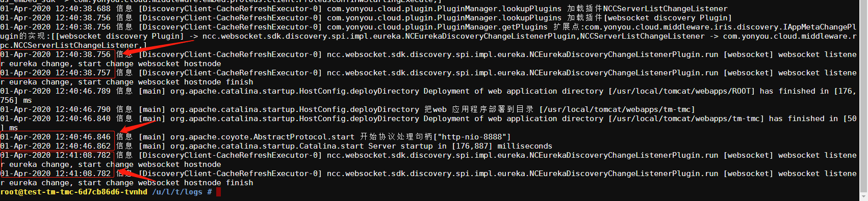Click the timestamp 12:40:46.862 in the log
868x201 pixels.
click(x=83, y=146)
